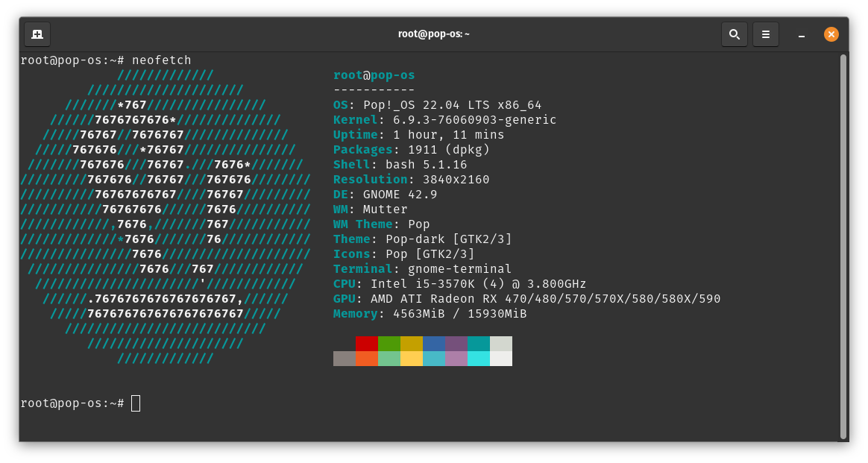Open the terminal search tool
Viewport: 868px width, 463px height.
[x=735, y=34]
